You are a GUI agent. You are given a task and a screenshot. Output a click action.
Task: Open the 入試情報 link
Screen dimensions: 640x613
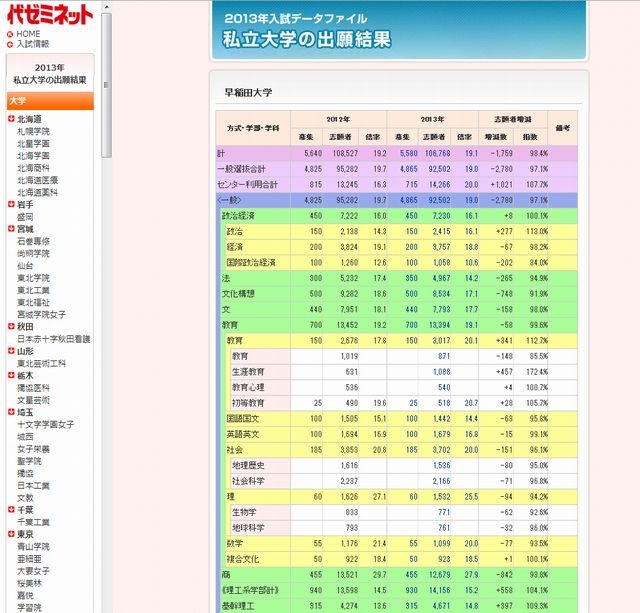click(x=33, y=44)
